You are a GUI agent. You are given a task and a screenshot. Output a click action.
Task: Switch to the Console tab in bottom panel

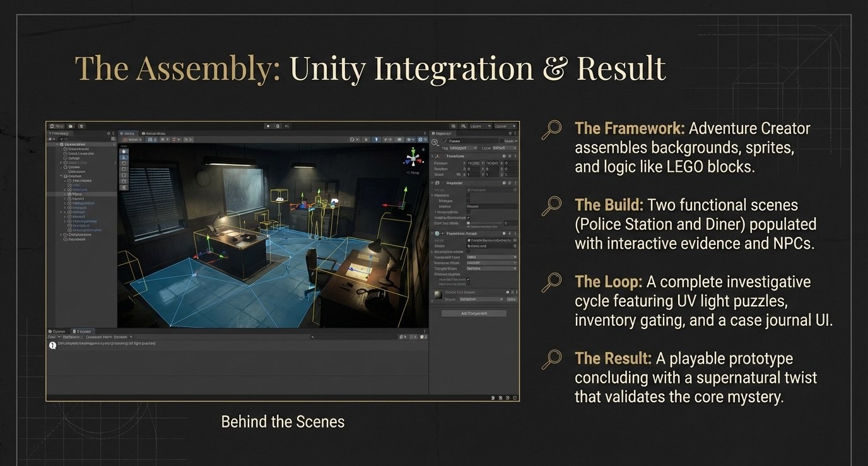click(81, 331)
